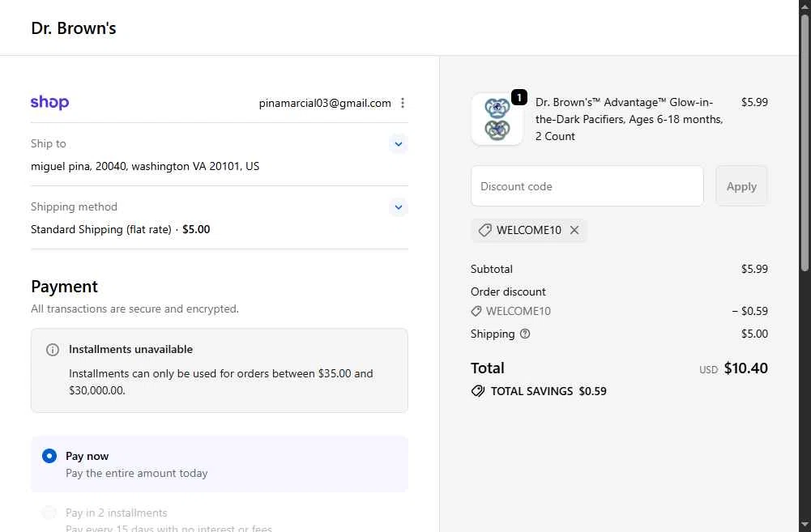Click the 'TOTAL SAVINGS $0.59' text

(x=548, y=391)
